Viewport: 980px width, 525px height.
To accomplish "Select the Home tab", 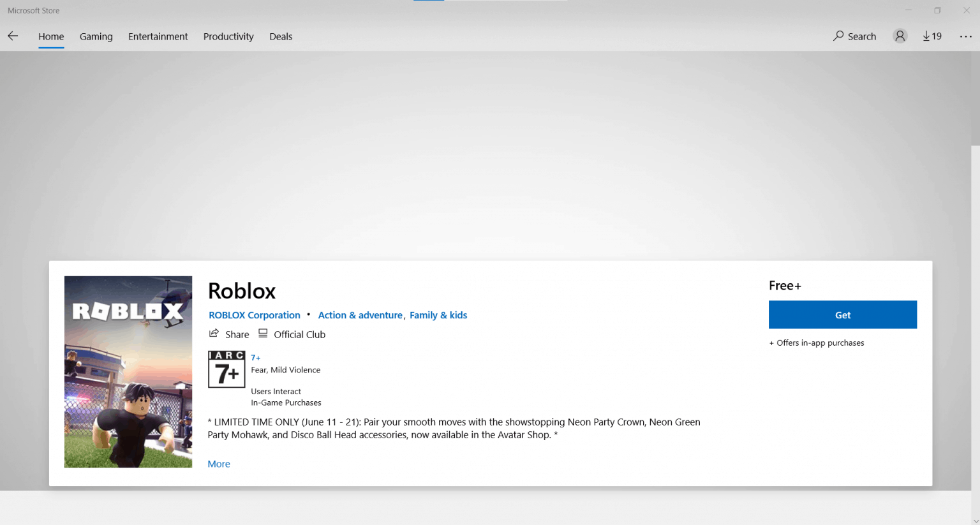I will (51, 36).
